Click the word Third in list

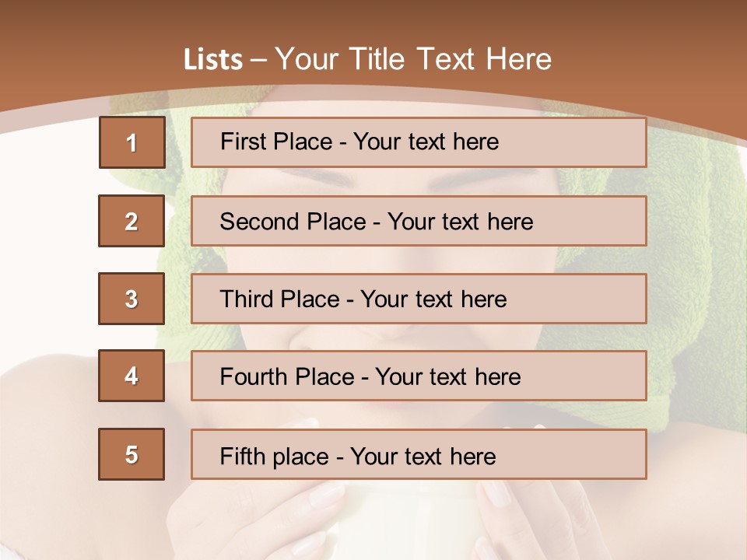[246, 299]
